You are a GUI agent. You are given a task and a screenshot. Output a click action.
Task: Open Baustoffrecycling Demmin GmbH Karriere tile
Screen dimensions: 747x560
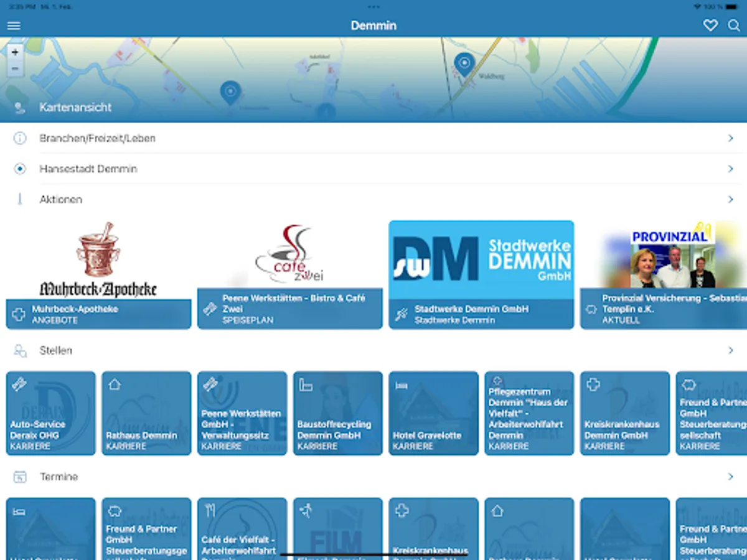(338, 413)
